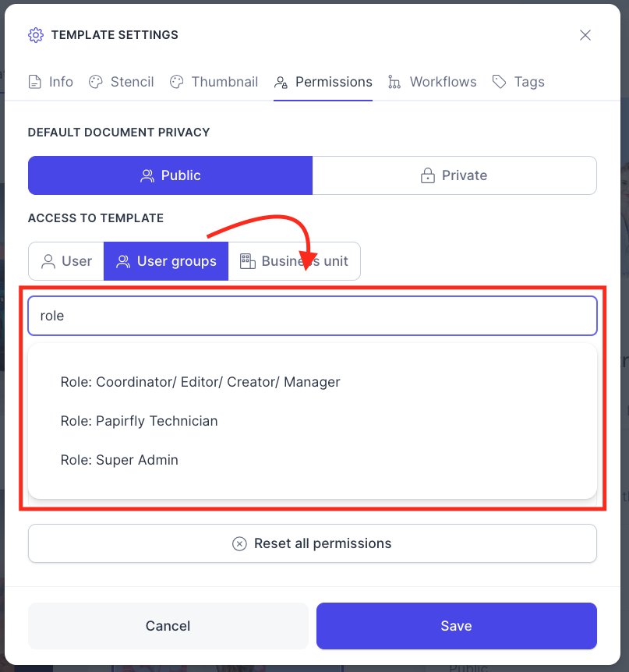Switch document privacy to Private

(x=454, y=175)
